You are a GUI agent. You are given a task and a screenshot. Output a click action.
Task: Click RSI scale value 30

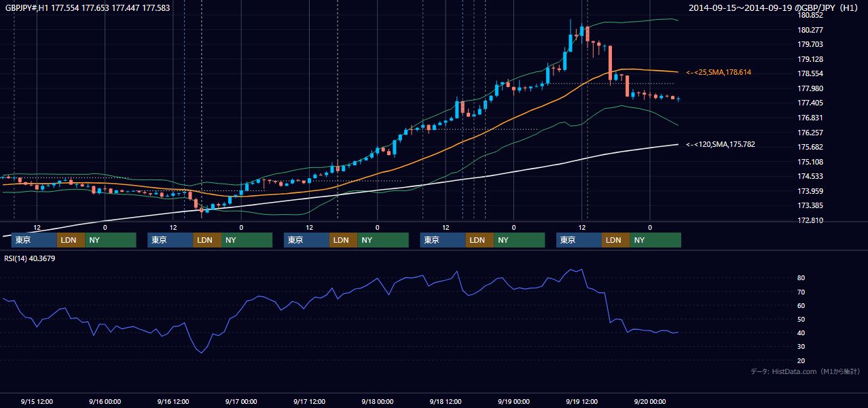tap(801, 347)
